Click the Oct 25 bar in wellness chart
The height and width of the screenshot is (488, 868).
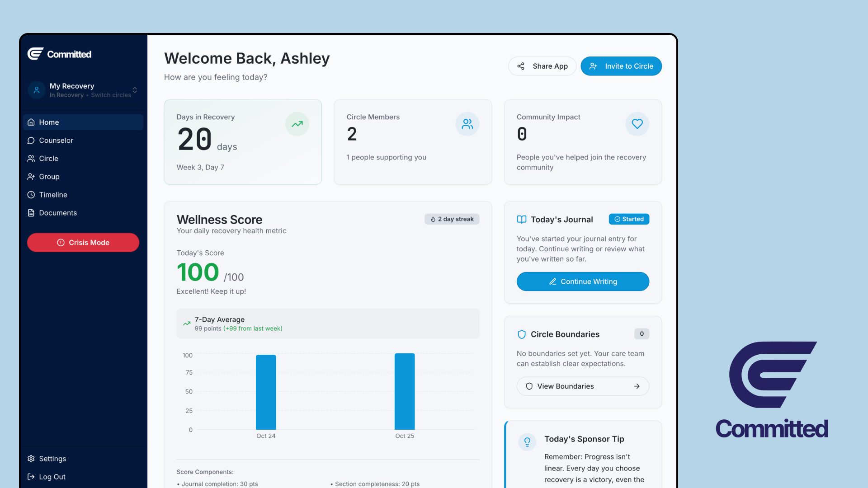[x=405, y=391]
